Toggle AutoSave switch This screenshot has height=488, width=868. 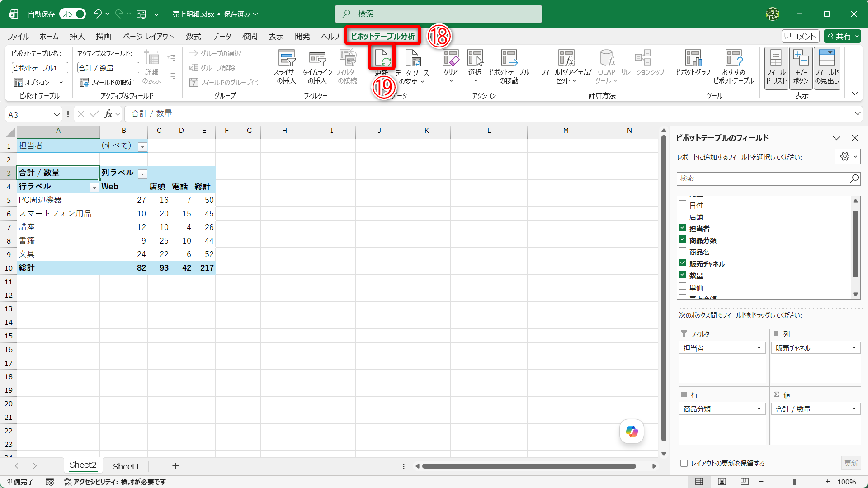(x=72, y=14)
